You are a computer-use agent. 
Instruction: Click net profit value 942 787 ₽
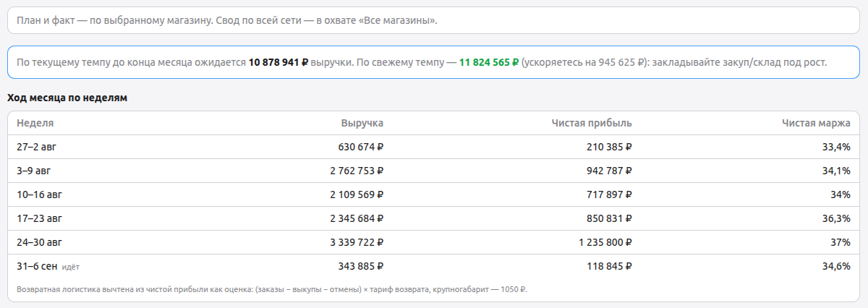(610, 171)
